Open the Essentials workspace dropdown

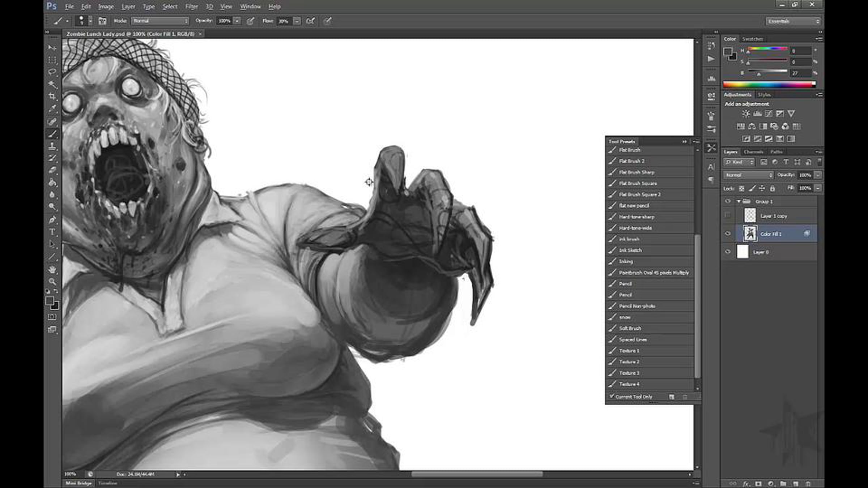(793, 21)
